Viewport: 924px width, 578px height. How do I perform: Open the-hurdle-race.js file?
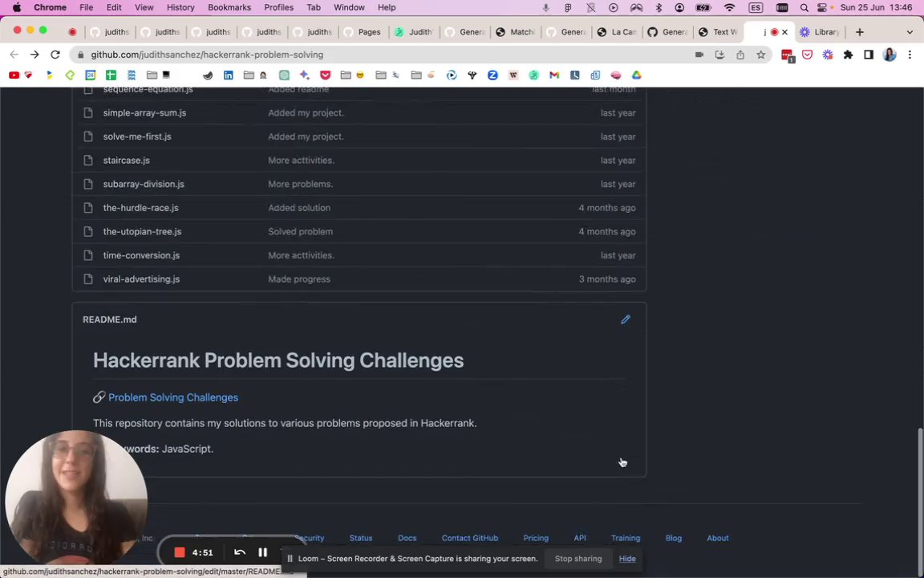tap(141, 208)
